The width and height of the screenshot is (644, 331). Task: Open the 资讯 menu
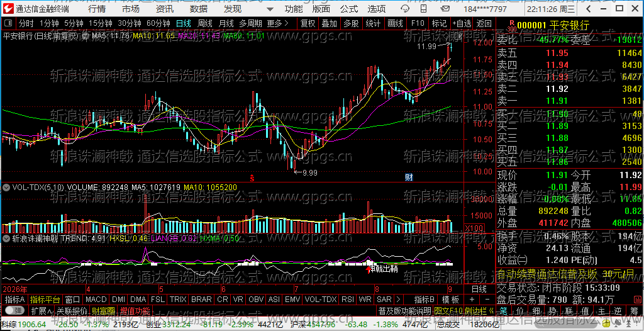click(x=165, y=9)
